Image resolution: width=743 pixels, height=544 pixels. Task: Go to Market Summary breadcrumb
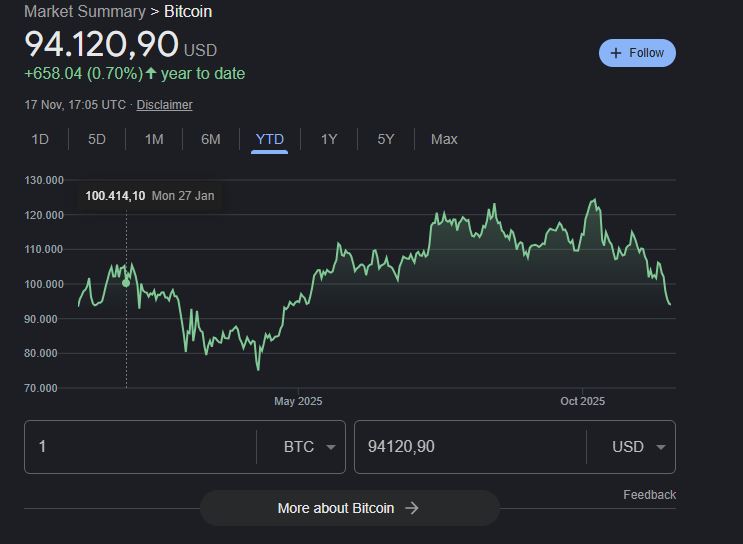[85, 12]
